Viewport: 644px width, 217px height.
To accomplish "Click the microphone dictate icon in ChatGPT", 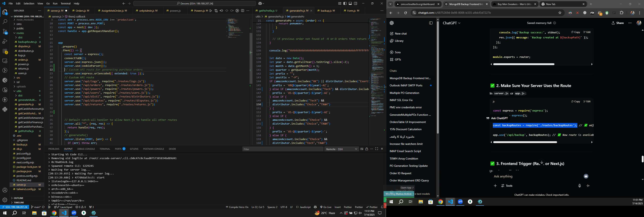I will click(x=580, y=186).
